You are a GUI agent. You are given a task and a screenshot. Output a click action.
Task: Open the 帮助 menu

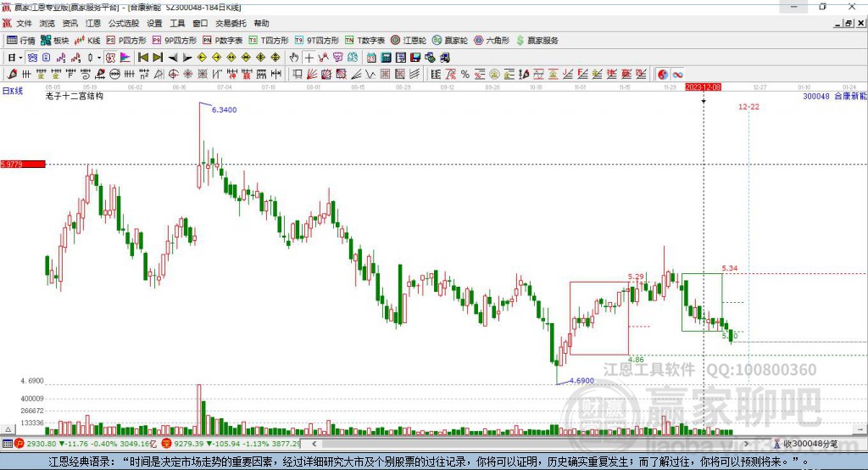coord(261,23)
